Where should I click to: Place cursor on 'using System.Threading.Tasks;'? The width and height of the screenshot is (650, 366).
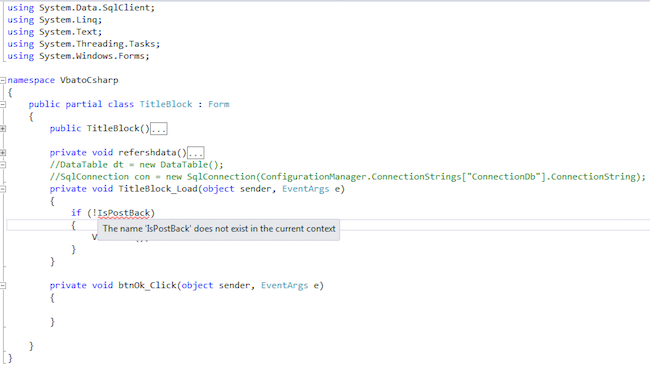[x=83, y=44]
